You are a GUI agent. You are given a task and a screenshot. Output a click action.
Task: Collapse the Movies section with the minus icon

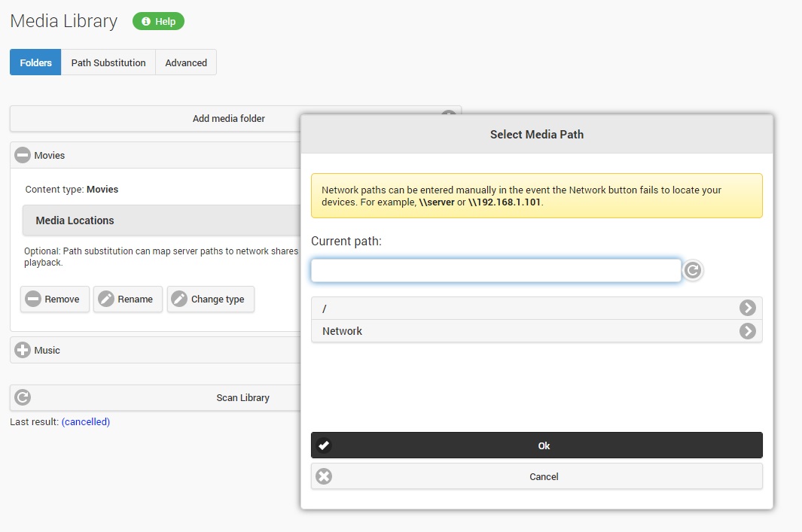point(23,155)
